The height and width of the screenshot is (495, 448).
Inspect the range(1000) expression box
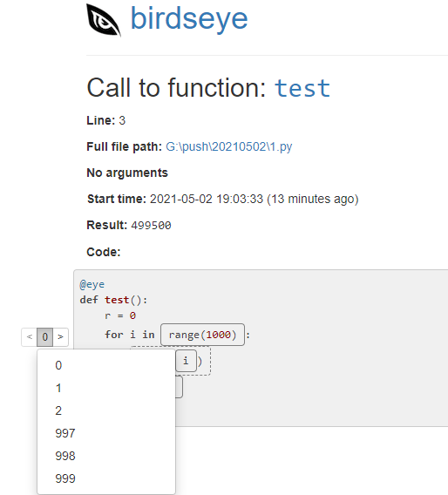pyautogui.click(x=202, y=335)
